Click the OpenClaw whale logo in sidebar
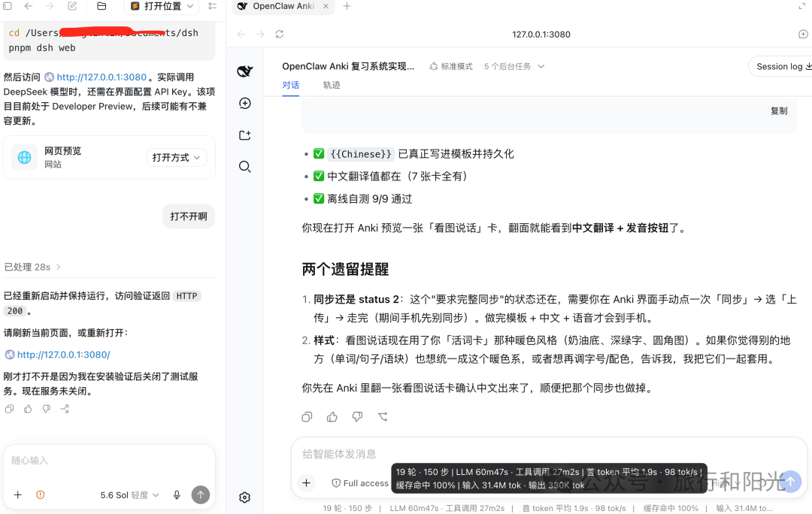The image size is (812, 514). pos(245,71)
